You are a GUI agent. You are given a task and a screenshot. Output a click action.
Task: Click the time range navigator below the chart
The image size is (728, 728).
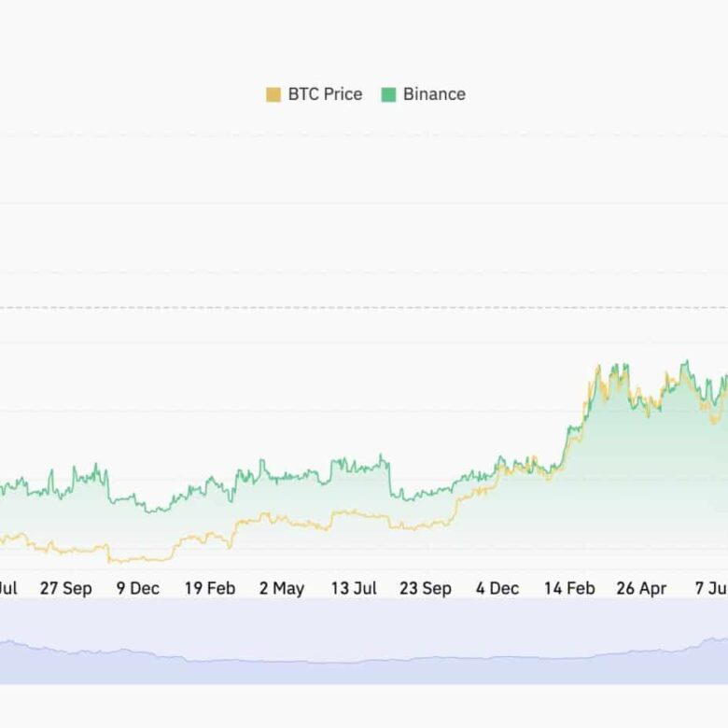pyautogui.click(x=364, y=644)
